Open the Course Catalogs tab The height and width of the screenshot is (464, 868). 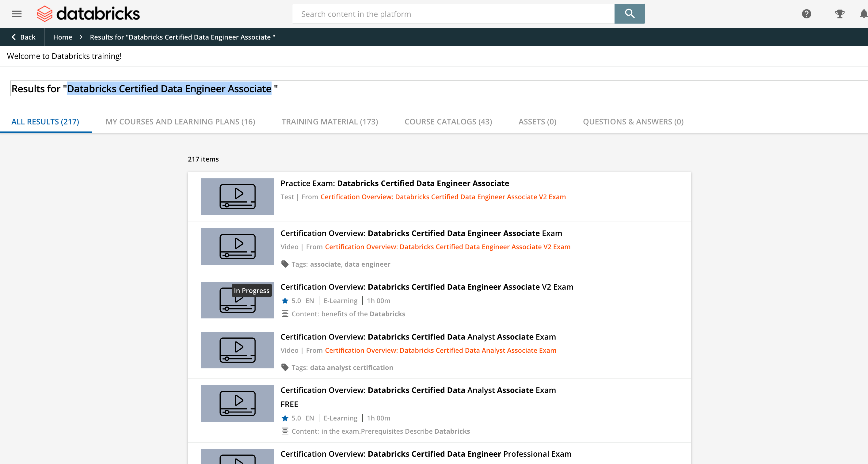448,122
